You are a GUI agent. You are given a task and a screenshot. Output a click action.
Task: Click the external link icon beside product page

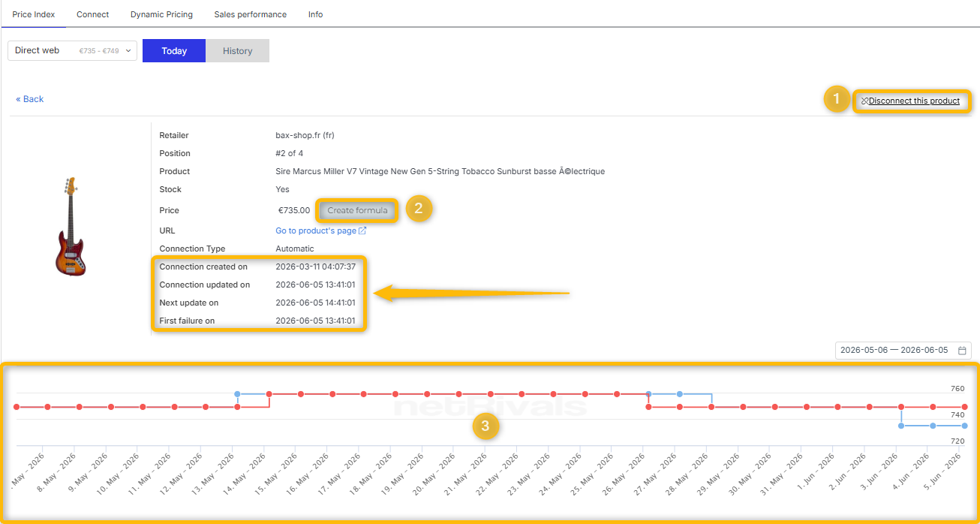coord(362,231)
